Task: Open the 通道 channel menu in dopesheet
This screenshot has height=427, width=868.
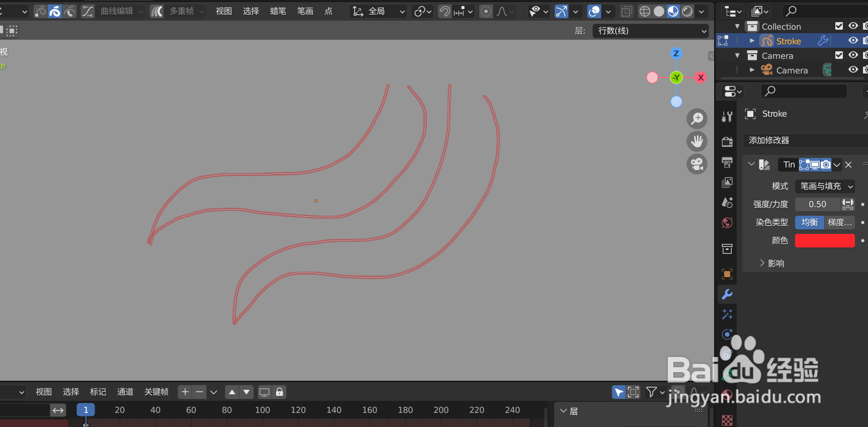Action: click(x=125, y=392)
